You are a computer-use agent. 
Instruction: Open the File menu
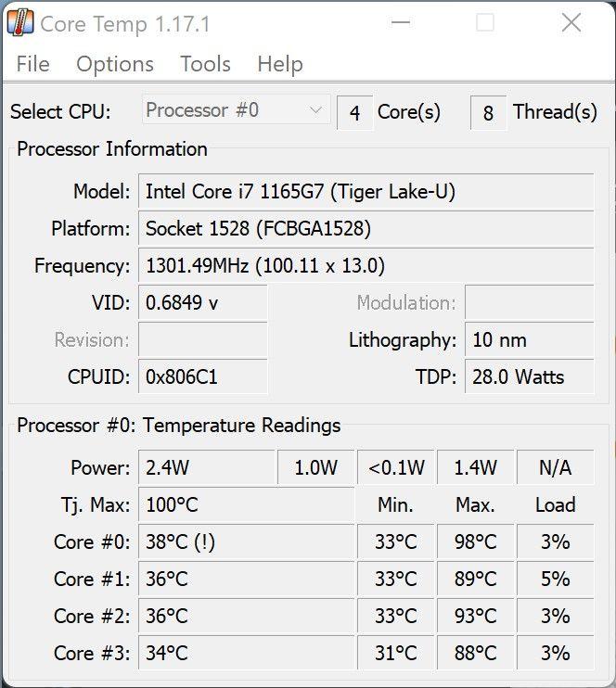[32, 64]
